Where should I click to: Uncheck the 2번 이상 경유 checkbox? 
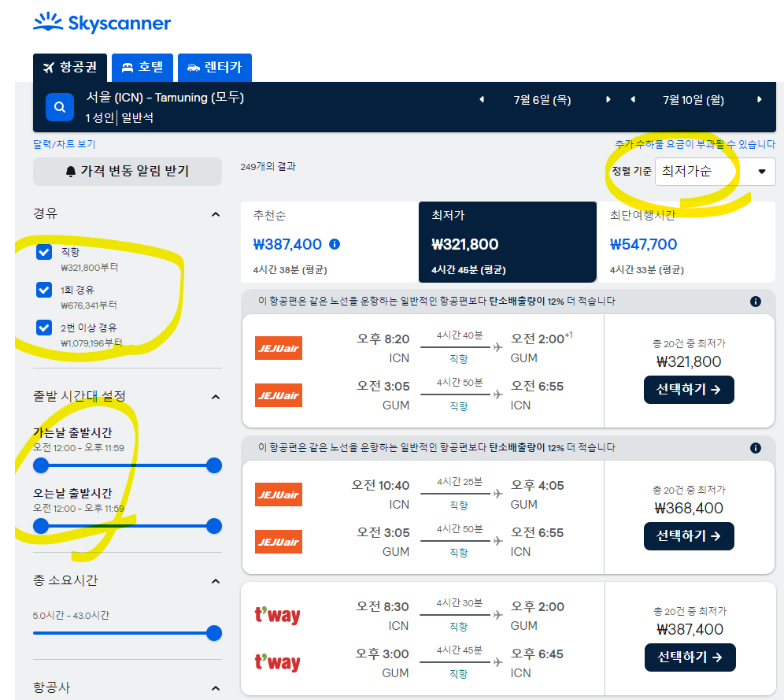pyautogui.click(x=44, y=328)
